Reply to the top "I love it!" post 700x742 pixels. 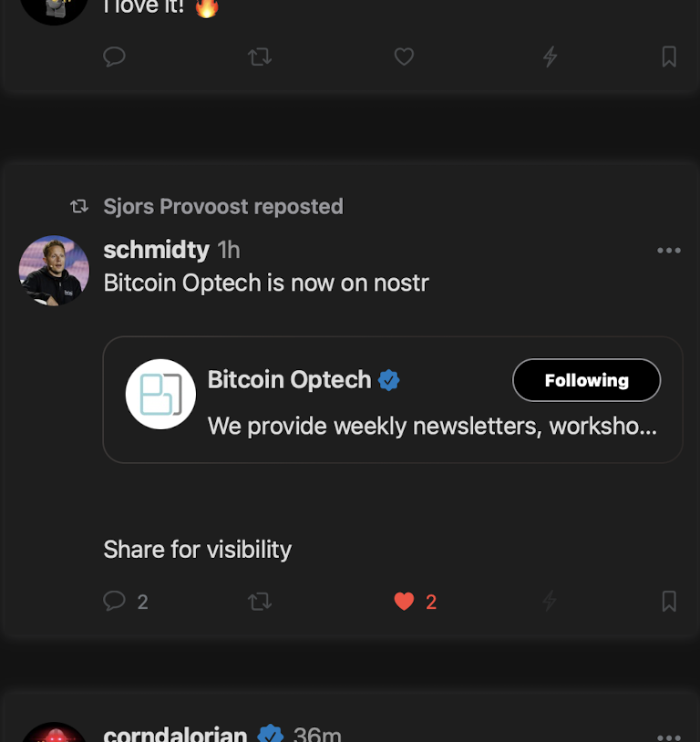pos(115,57)
